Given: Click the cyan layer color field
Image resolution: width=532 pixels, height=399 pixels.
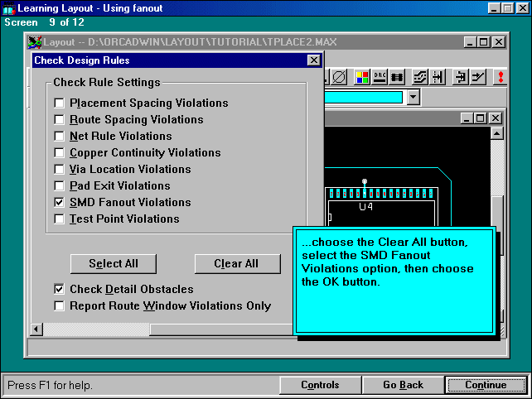Looking at the screenshot, I should coord(363,98).
